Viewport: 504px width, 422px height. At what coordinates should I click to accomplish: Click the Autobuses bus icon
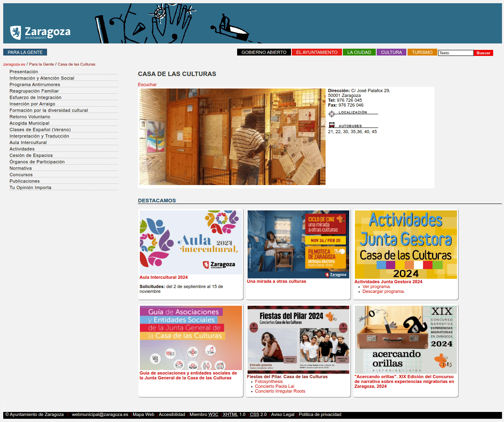[x=332, y=125]
